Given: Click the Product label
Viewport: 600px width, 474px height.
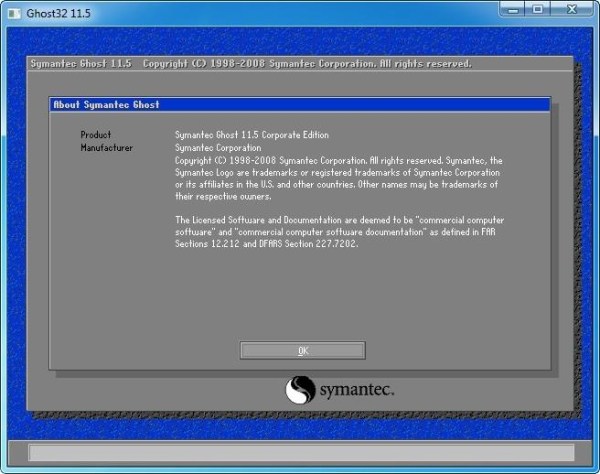Looking at the screenshot, I should pyautogui.click(x=96, y=134).
